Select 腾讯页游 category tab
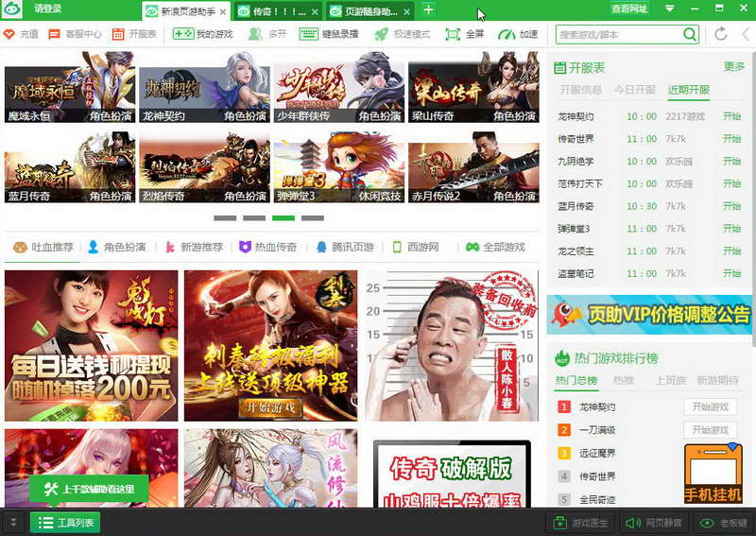Image resolution: width=756 pixels, height=536 pixels. pos(345,247)
